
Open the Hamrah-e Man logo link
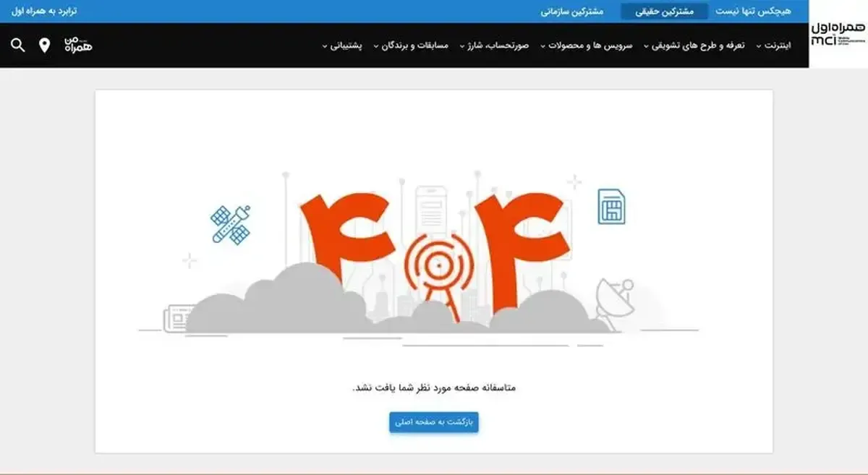click(x=78, y=45)
